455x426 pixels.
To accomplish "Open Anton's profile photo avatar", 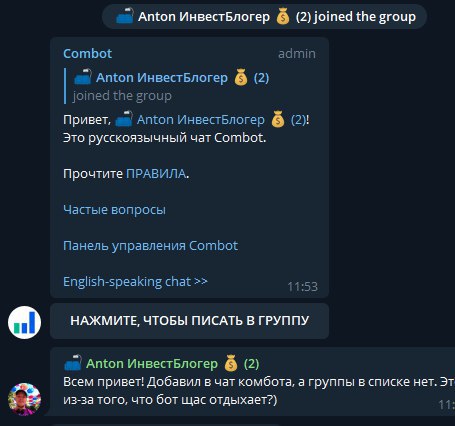I will pyautogui.click(x=24, y=399).
